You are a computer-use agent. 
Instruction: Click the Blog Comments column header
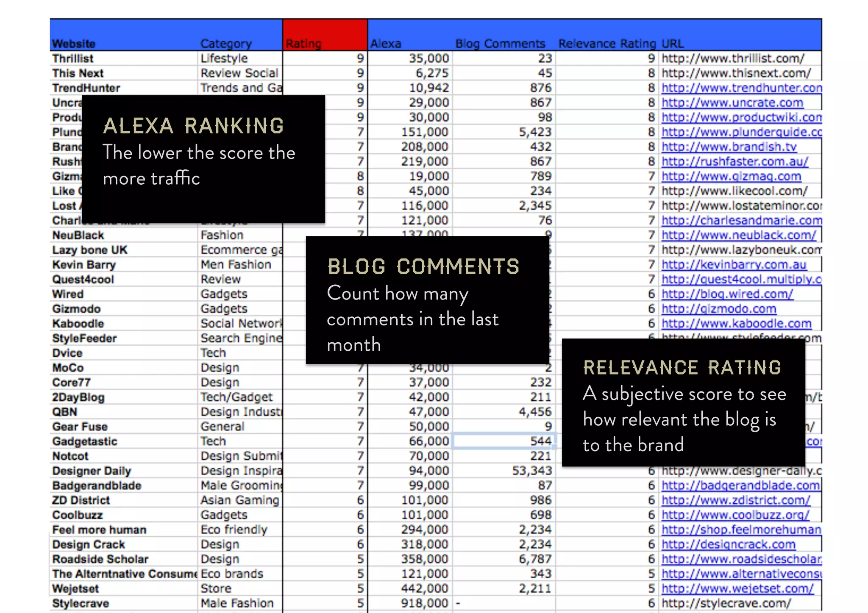[x=500, y=43]
